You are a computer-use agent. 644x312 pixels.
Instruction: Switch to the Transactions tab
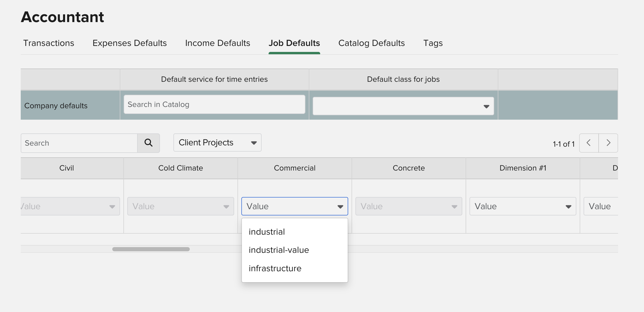click(x=49, y=43)
